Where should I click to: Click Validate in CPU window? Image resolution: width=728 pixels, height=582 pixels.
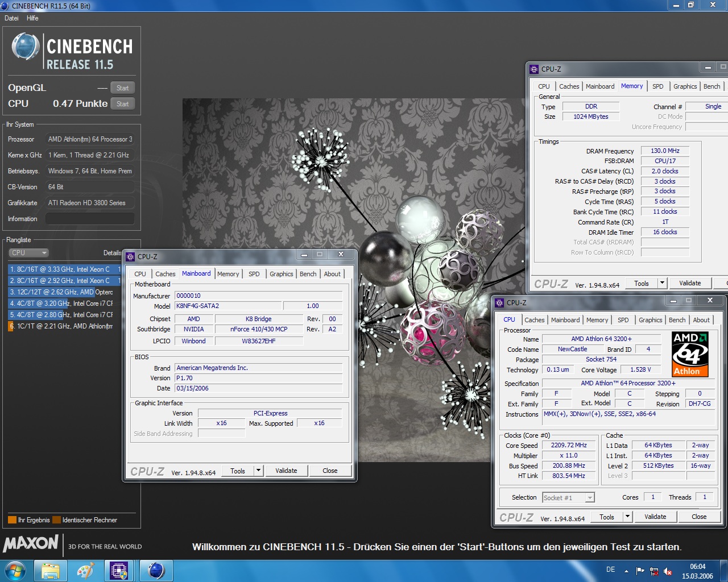coord(655,517)
